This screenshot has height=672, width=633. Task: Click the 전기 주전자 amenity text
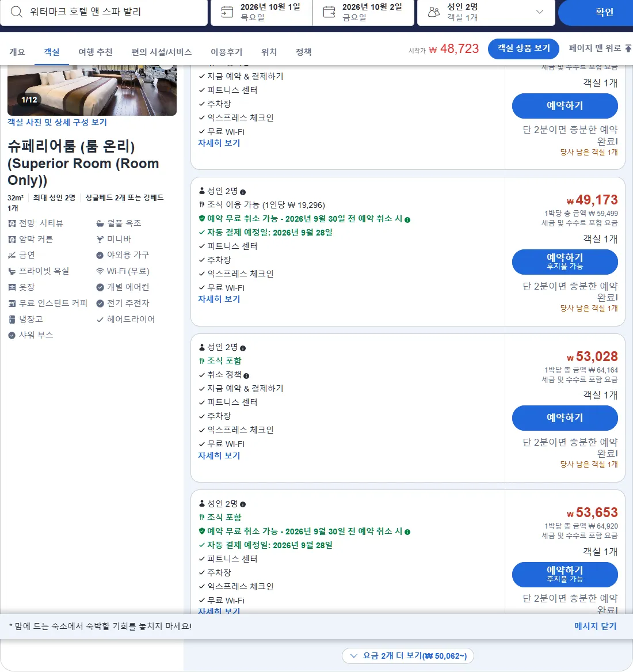(x=128, y=303)
